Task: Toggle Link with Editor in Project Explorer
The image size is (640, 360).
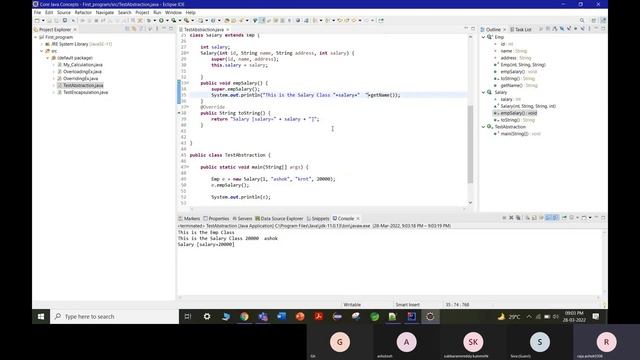Action: tap(134, 29)
